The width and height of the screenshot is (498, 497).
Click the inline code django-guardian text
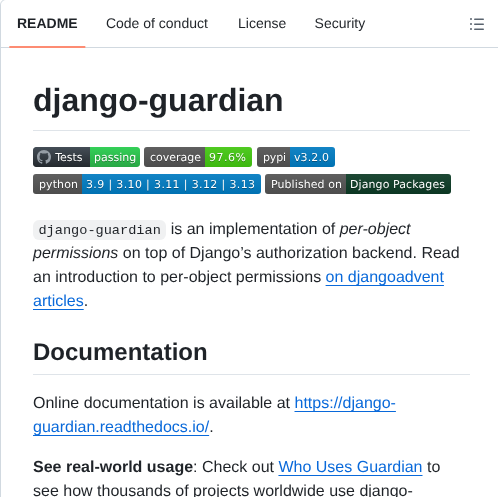99,230
